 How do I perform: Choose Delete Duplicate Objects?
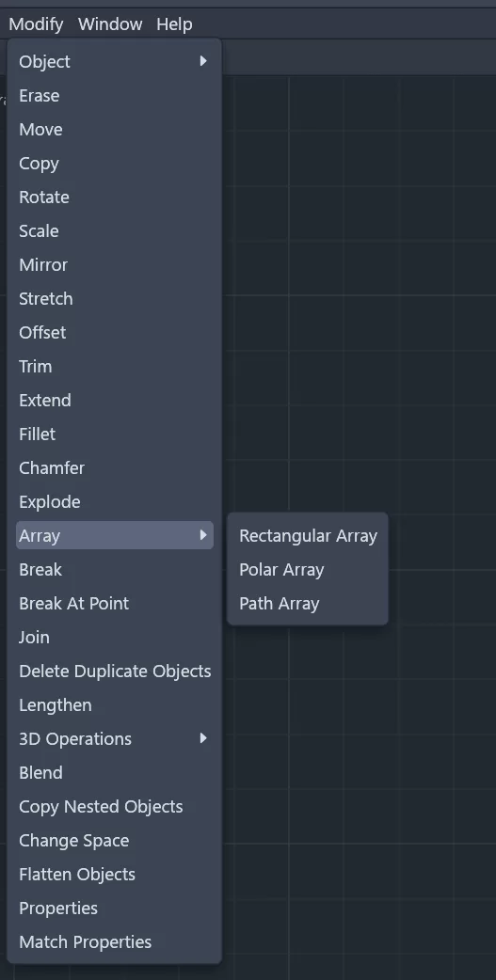pos(115,671)
